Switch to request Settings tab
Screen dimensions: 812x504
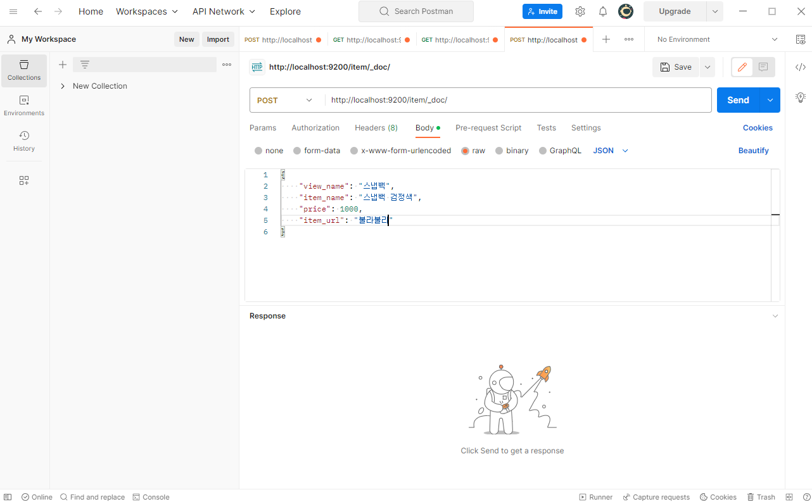pos(586,128)
